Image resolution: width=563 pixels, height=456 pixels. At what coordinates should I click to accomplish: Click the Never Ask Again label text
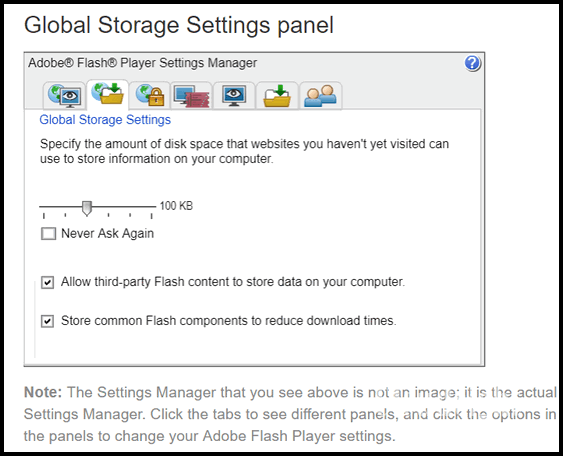point(107,233)
